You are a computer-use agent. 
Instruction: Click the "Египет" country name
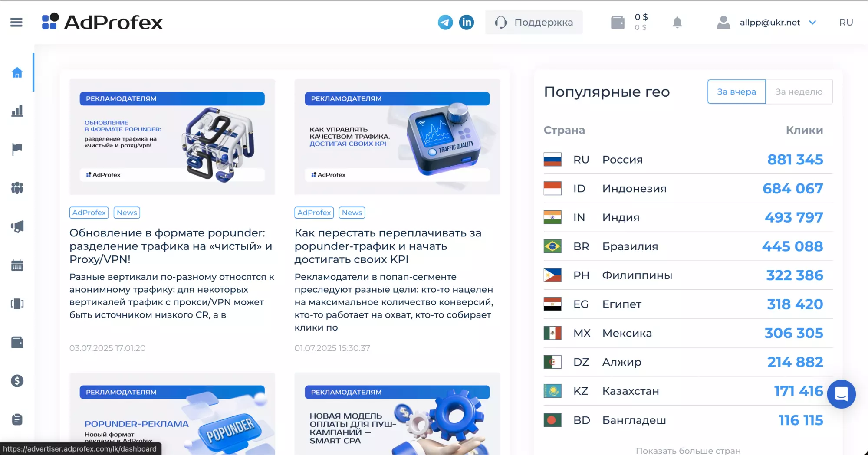[621, 304]
